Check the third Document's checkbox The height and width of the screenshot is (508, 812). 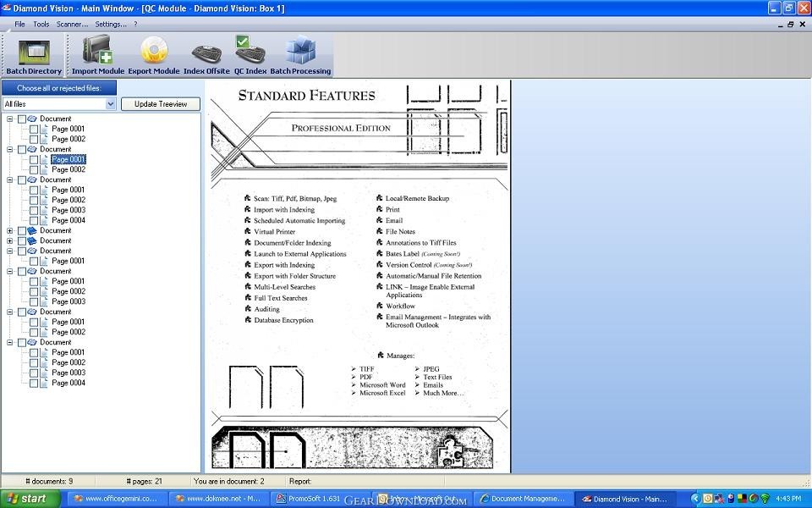(22, 180)
